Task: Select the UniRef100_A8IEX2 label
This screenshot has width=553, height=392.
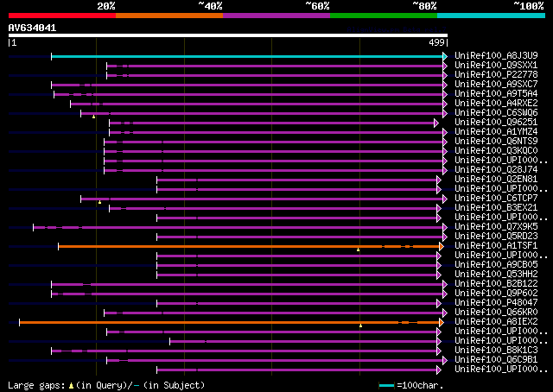Action: [x=496, y=322]
